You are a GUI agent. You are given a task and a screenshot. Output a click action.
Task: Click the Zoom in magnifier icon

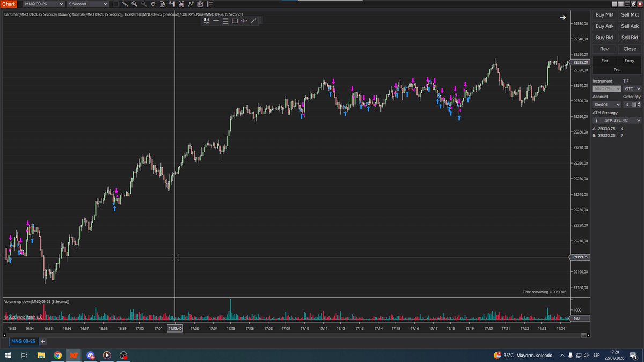(x=134, y=4)
